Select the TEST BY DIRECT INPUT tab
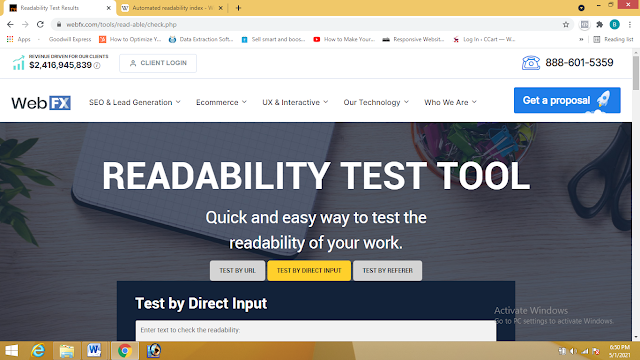The height and width of the screenshot is (360, 640). pyautogui.click(x=309, y=271)
